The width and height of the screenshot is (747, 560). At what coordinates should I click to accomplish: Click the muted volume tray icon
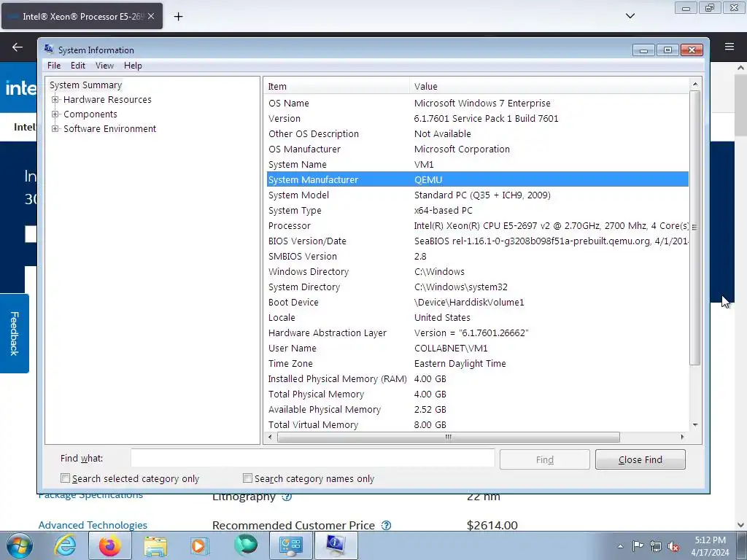(x=673, y=546)
